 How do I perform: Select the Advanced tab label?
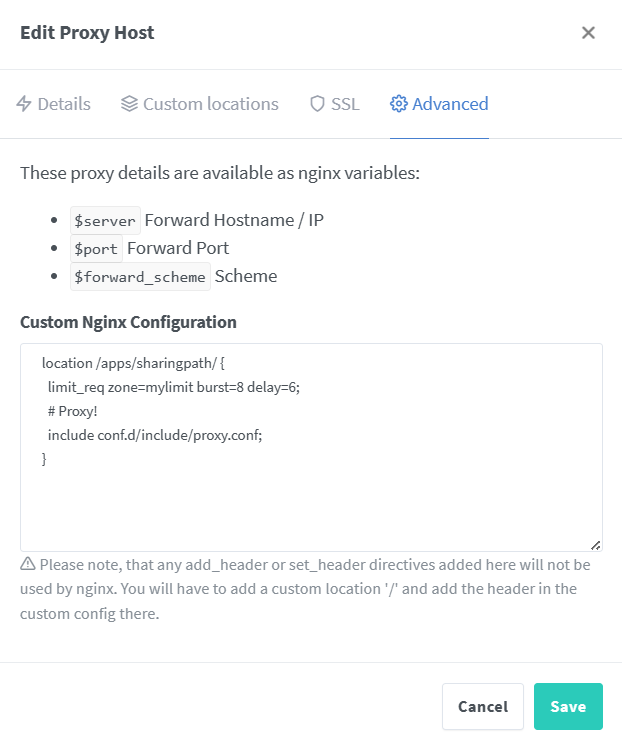pyautogui.click(x=450, y=104)
